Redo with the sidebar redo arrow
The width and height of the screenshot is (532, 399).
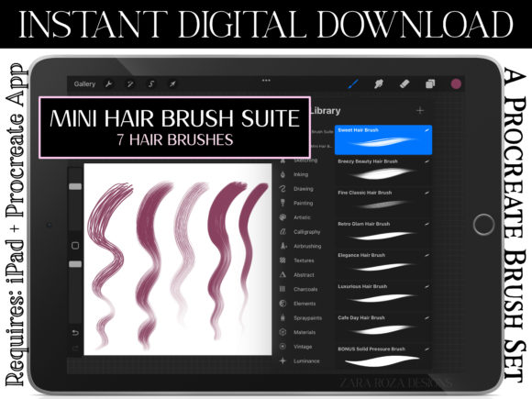(x=75, y=348)
